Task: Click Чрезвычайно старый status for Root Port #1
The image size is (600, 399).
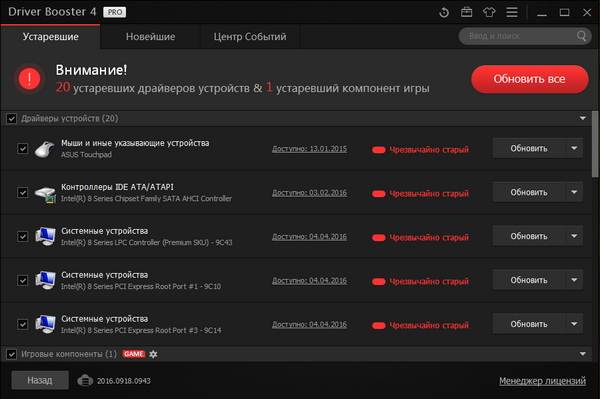Action: pyautogui.click(x=429, y=282)
